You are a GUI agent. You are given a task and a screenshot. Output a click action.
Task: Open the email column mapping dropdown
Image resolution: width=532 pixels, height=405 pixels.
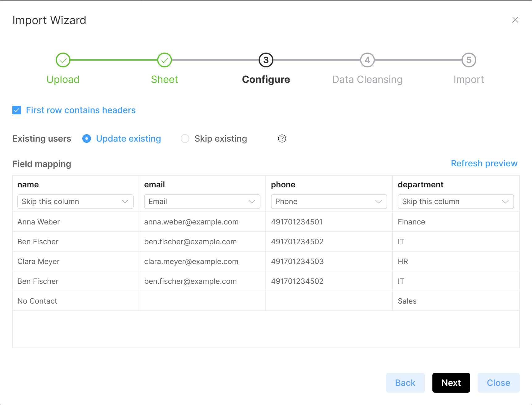pyautogui.click(x=202, y=202)
